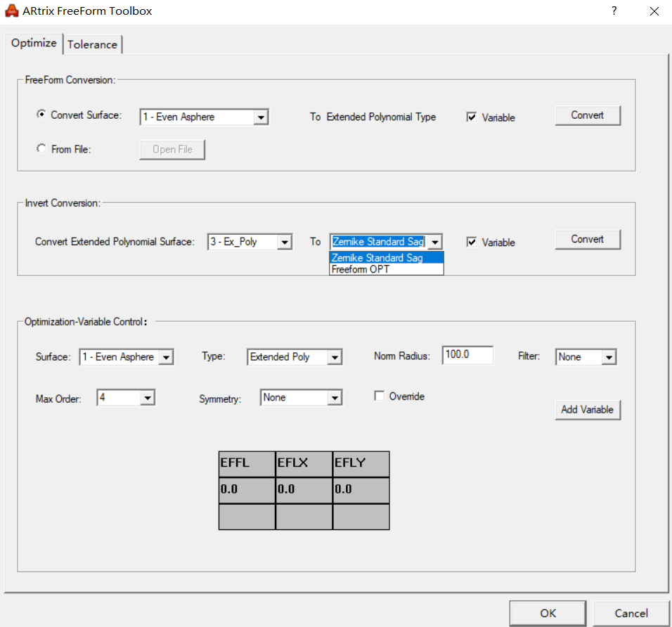Click the 0.0 value under EFFL
The width and height of the screenshot is (672, 627).
tap(247, 491)
